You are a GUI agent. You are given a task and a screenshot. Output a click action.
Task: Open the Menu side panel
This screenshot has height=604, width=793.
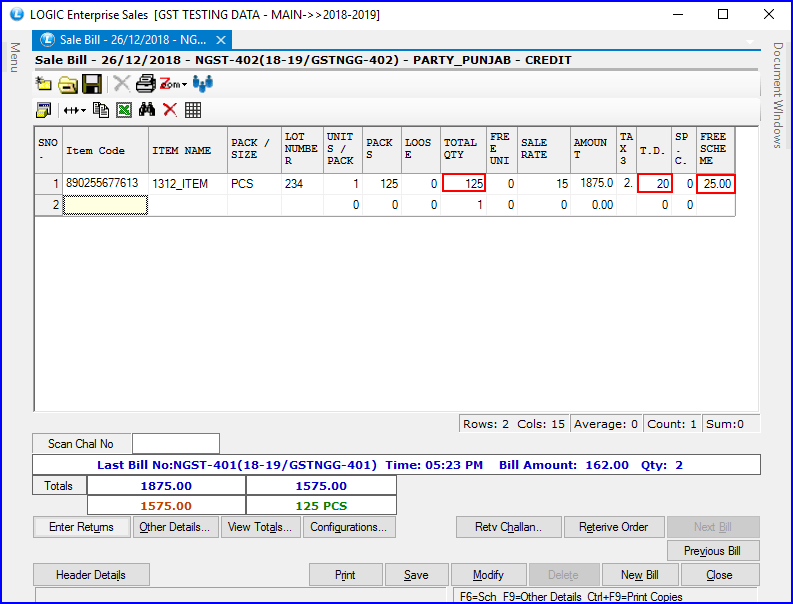[15, 58]
